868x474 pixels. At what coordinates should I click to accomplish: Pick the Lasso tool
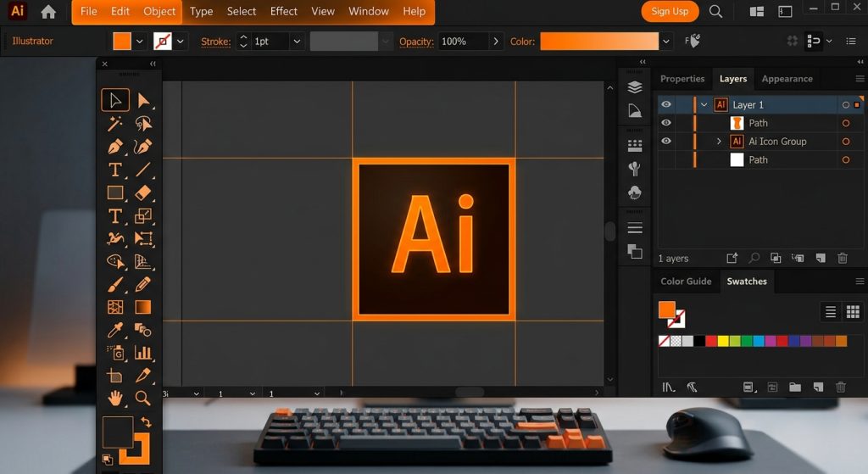[143, 124]
